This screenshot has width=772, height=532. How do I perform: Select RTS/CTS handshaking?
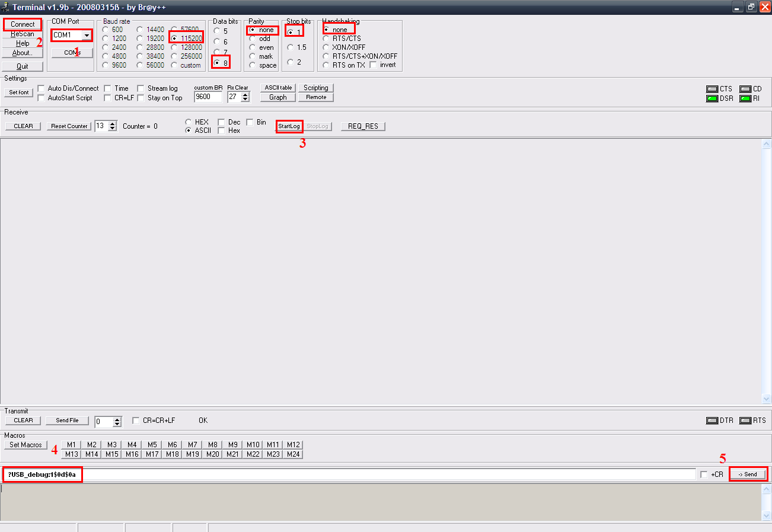coord(326,39)
